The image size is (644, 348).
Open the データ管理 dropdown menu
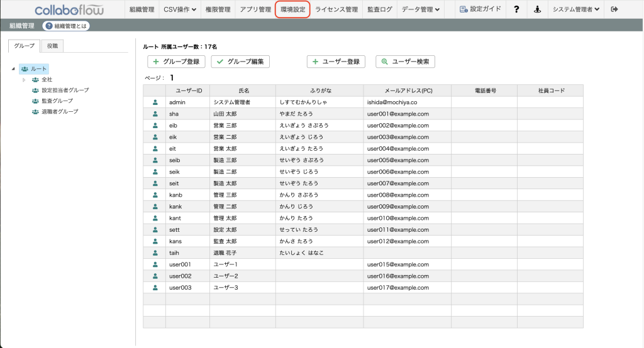(421, 9)
